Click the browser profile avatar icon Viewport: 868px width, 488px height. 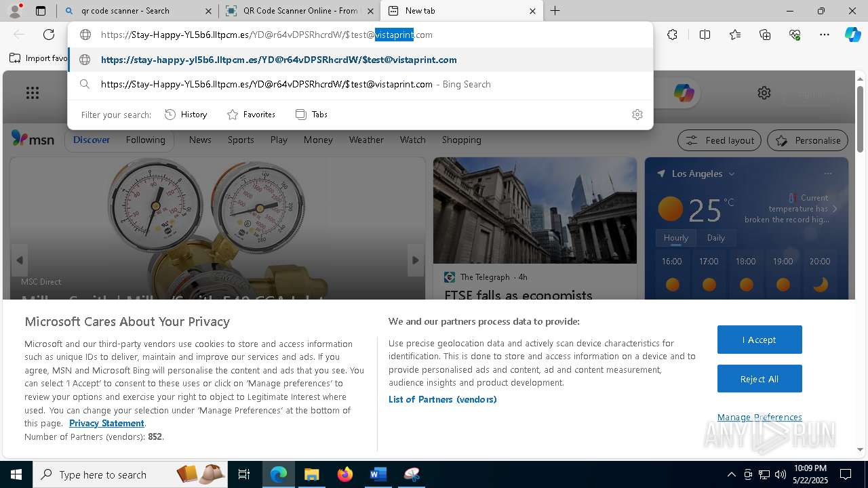[x=14, y=10]
